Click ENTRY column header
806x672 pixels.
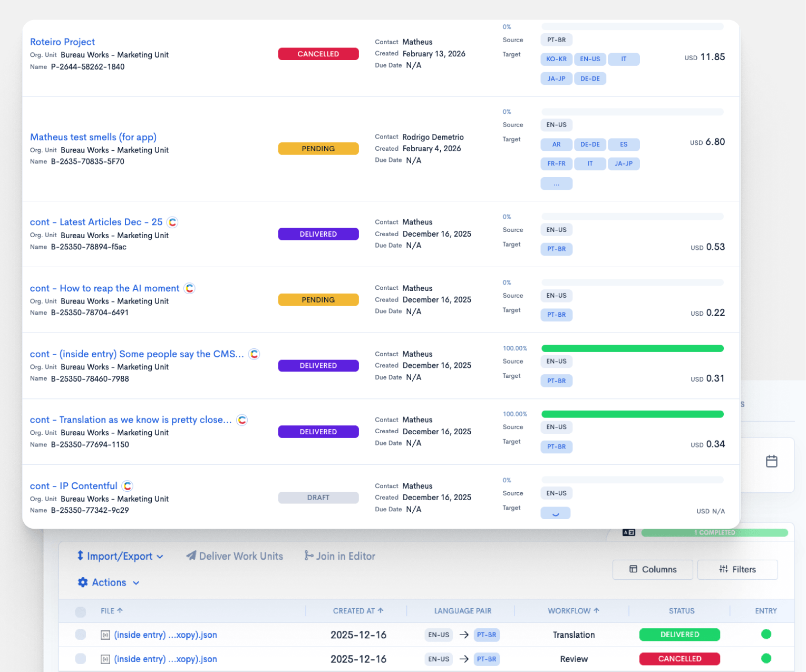pos(766,611)
